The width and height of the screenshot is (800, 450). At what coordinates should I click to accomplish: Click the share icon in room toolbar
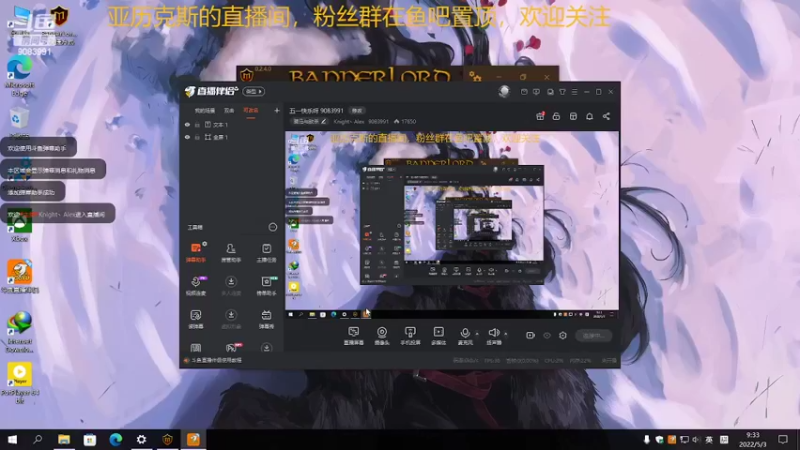point(607,116)
